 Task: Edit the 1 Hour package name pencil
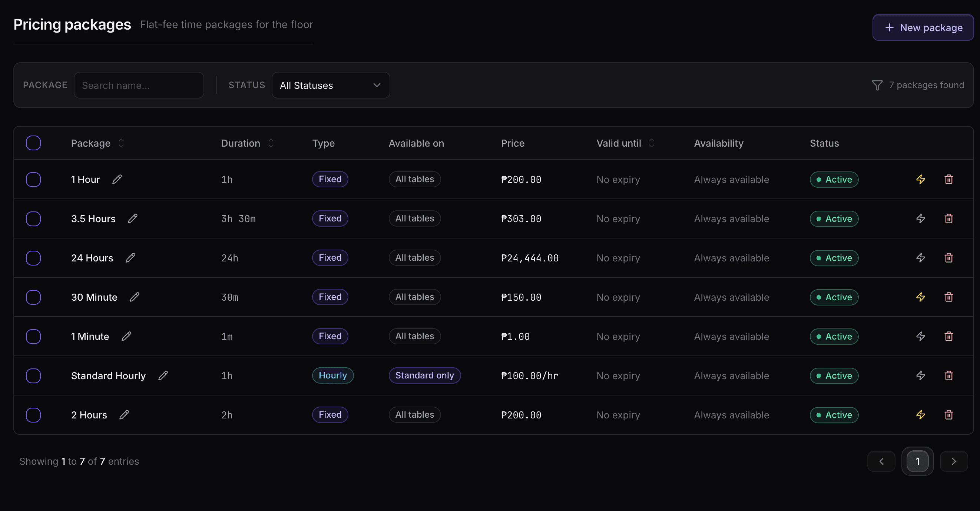117,179
